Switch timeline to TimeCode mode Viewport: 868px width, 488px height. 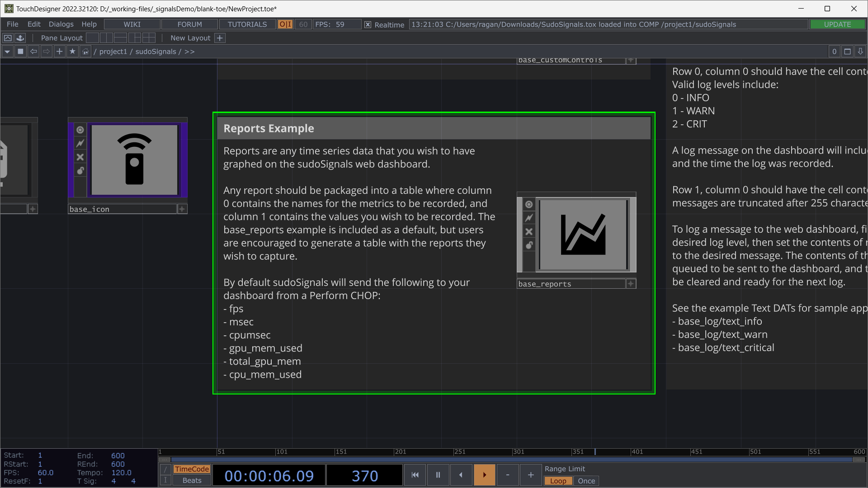[192, 469]
